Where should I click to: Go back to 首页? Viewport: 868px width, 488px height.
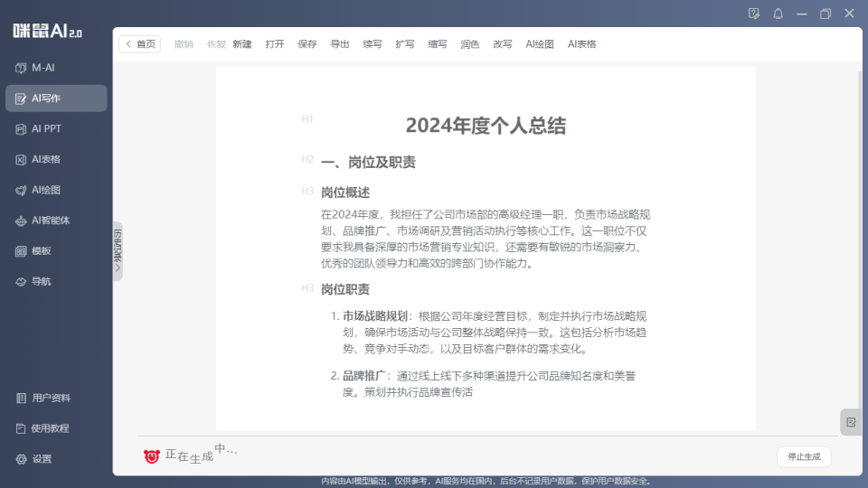pyautogui.click(x=140, y=44)
